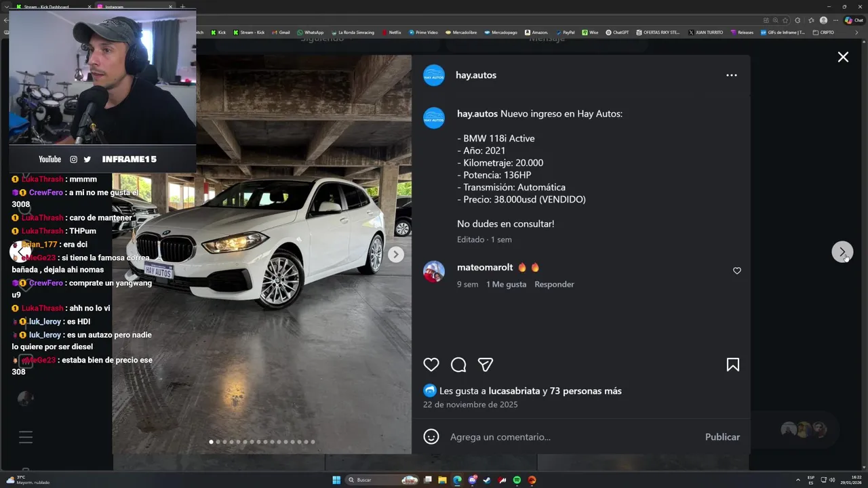This screenshot has width=868, height=488.
Task: Open the WhatsApp bookmark
Action: point(310,32)
